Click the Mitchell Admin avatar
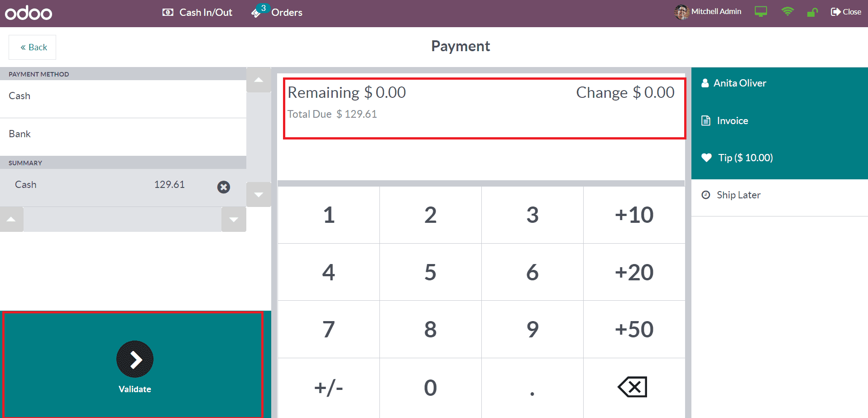This screenshot has height=418, width=868. (681, 12)
